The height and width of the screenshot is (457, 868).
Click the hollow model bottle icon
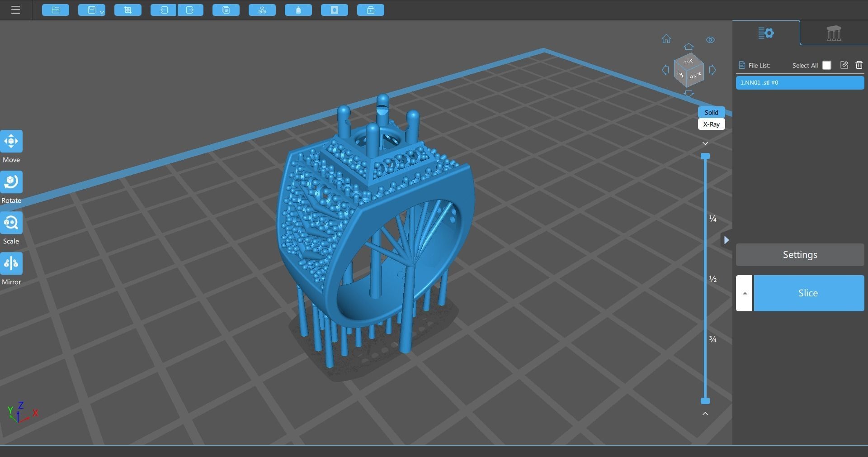click(298, 10)
